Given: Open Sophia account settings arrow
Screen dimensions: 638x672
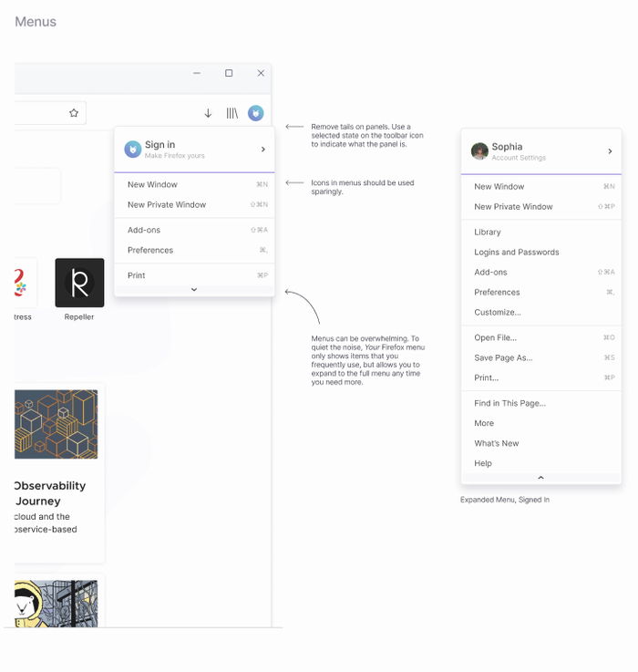Looking at the screenshot, I should (610, 151).
